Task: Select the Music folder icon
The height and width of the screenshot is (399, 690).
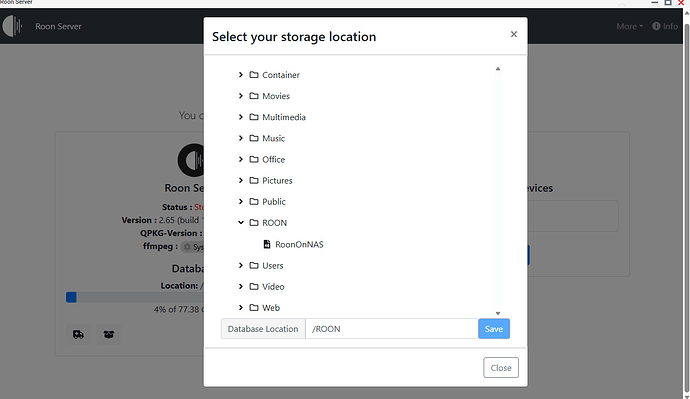Action: 254,138
